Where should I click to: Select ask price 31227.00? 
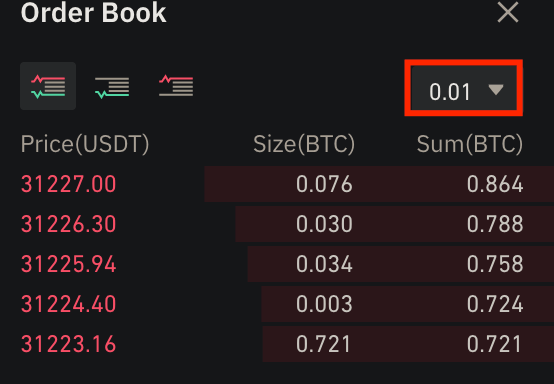coord(69,184)
